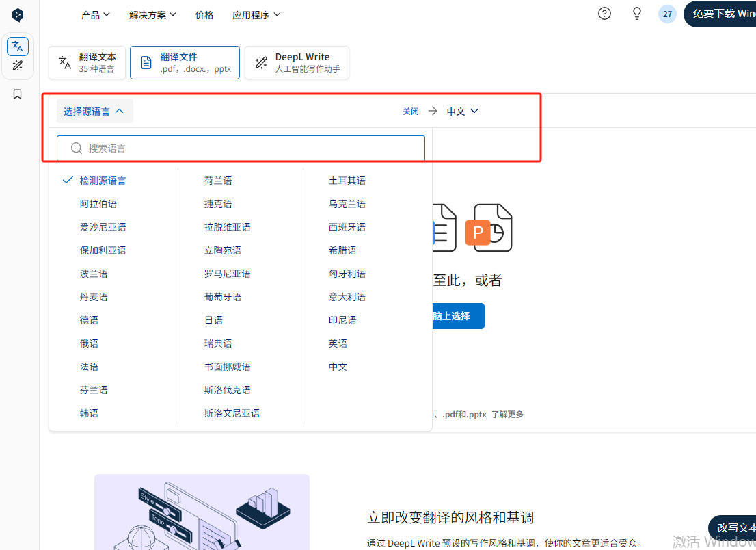Click 关闭 to close language list
This screenshot has width=756, height=550.
click(411, 112)
